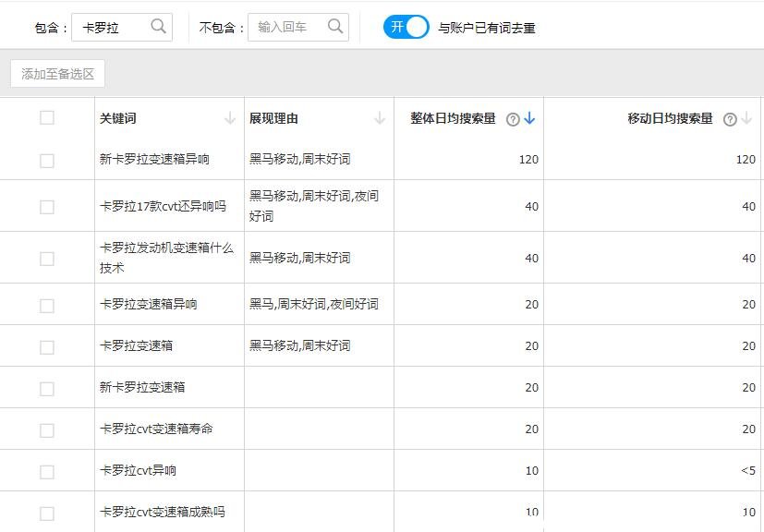Check the 卡罗拉cvt异响 row checkbox
The width and height of the screenshot is (764, 532).
pos(46,470)
